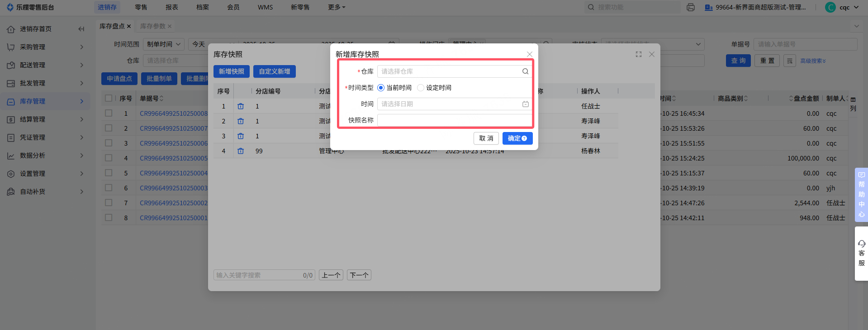Image resolution: width=868 pixels, height=330 pixels.
Task: Click the 确定 confirm button
Action: click(517, 138)
